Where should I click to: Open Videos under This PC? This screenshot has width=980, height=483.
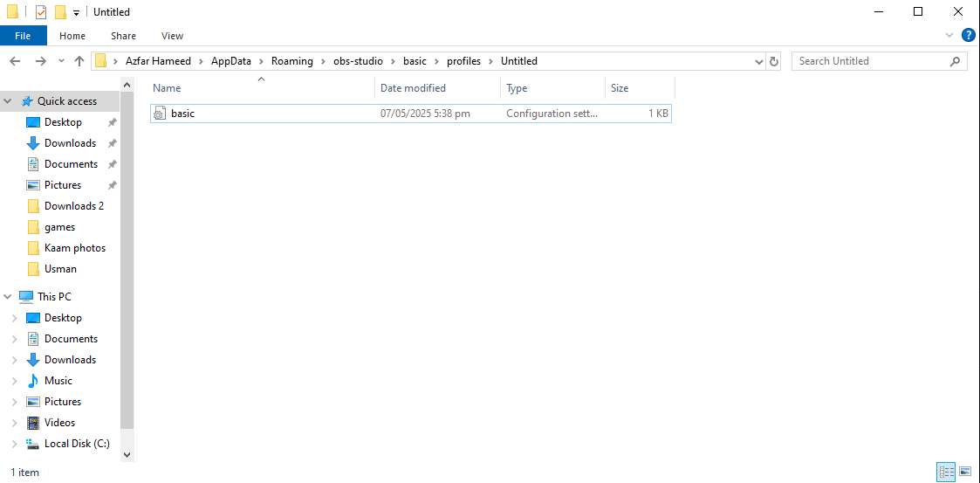click(x=59, y=423)
